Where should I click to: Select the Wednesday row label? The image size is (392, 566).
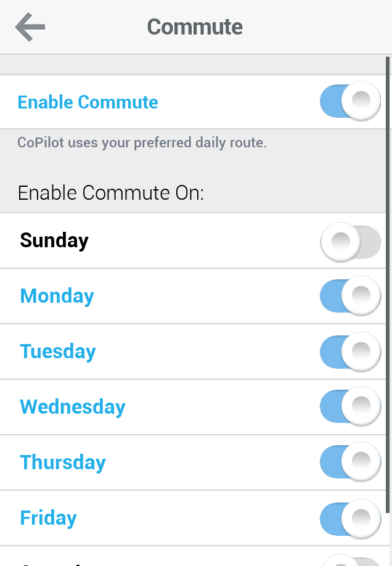tap(73, 407)
